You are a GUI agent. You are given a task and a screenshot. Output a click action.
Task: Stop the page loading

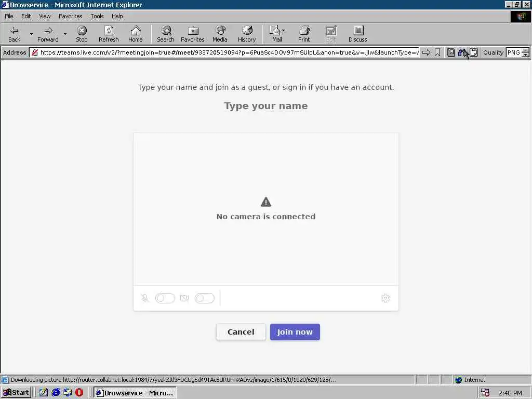82,34
